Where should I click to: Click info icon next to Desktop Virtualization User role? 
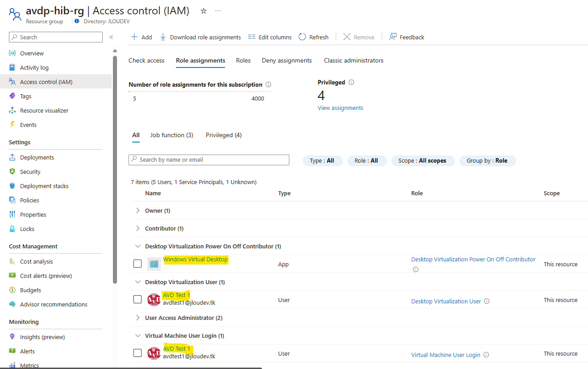coord(487,301)
